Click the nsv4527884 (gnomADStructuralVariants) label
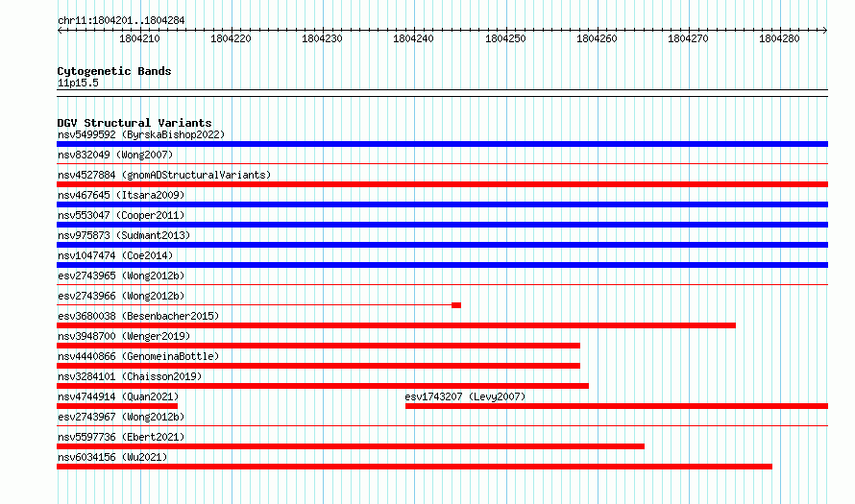 [164, 175]
